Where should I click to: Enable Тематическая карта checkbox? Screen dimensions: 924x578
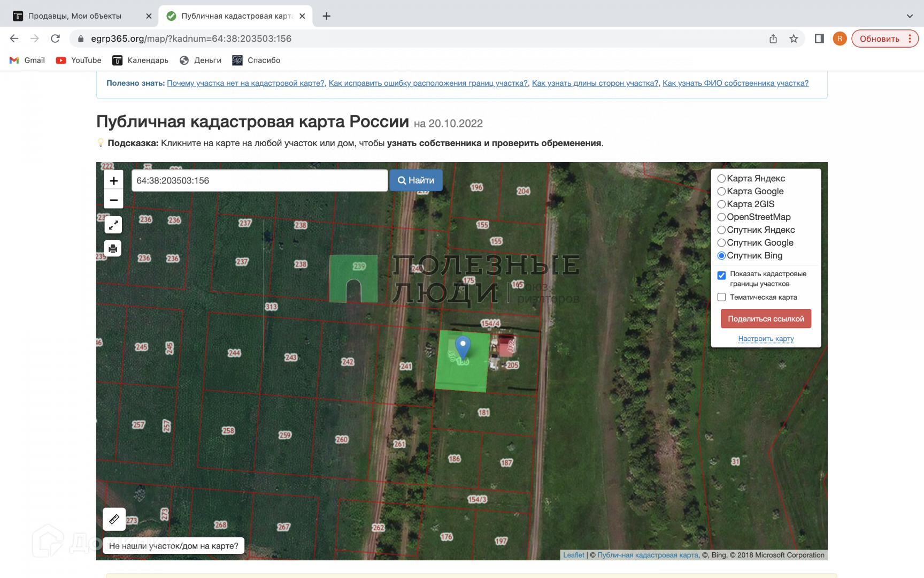pos(721,297)
